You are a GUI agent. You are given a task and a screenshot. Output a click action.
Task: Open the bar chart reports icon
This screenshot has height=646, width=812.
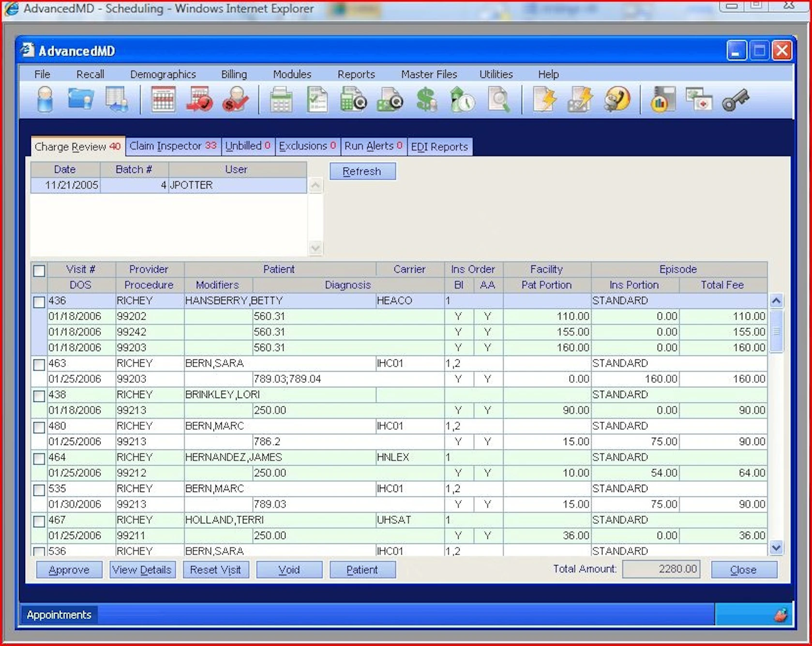[x=662, y=99]
